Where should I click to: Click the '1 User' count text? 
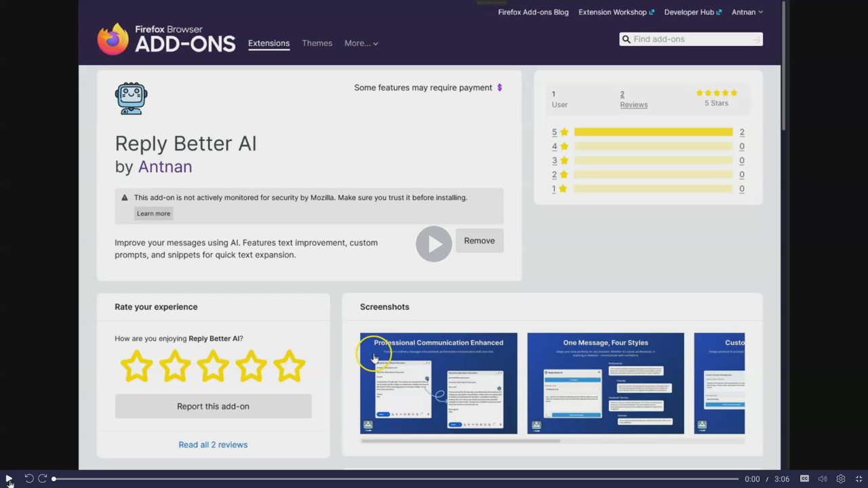(559, 99)
